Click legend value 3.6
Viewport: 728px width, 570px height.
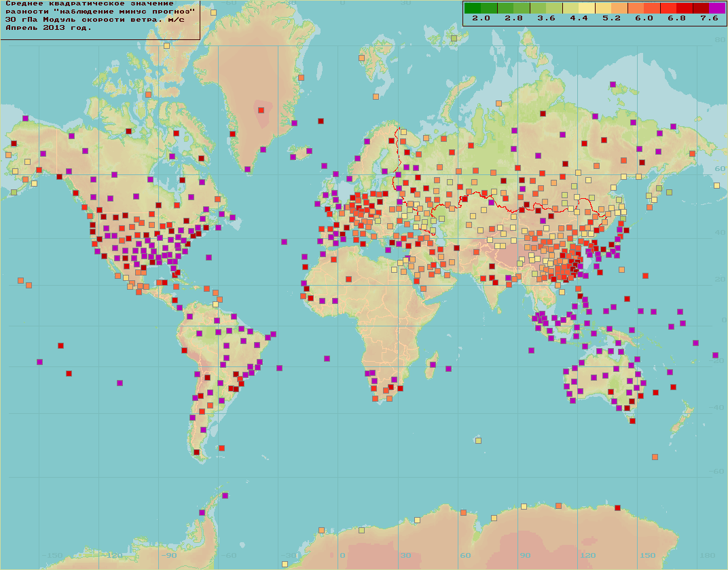coord(546,18)
